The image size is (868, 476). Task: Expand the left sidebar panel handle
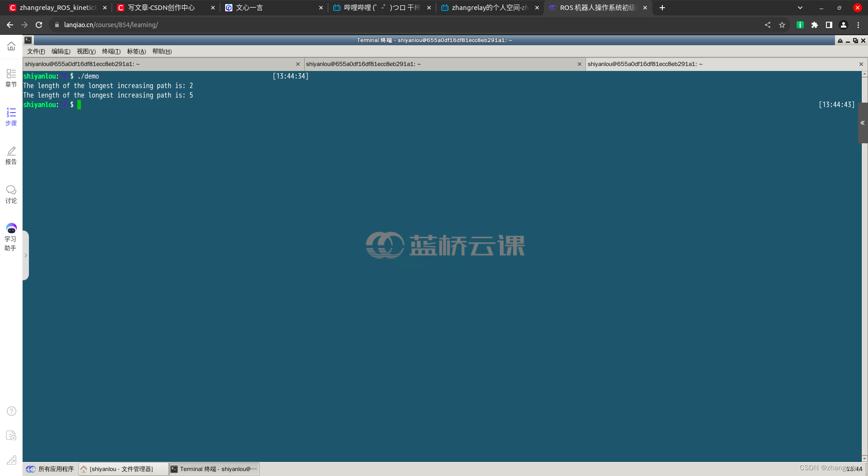(x=26, y=255)
